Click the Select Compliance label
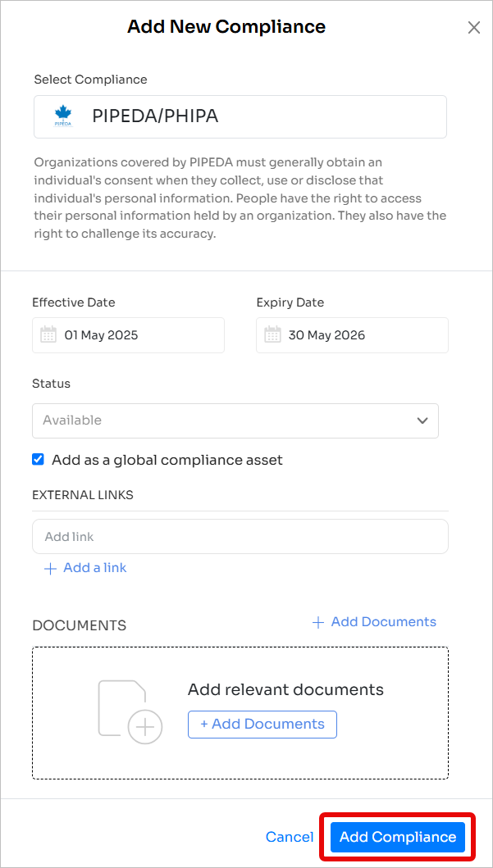The height and width of the screenshot is (868, 493). pyautogui.click(x=91, y=80)
